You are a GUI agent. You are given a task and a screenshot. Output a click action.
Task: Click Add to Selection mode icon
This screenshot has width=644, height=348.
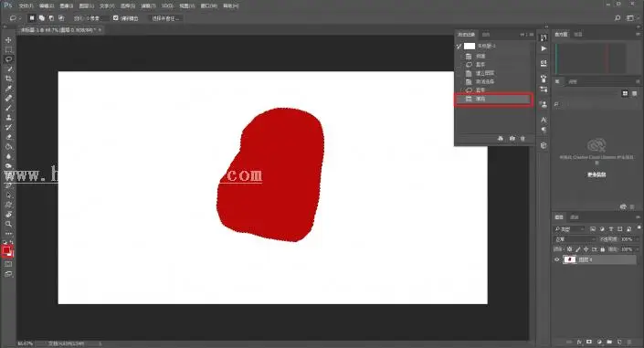click(x=41, y=18)
